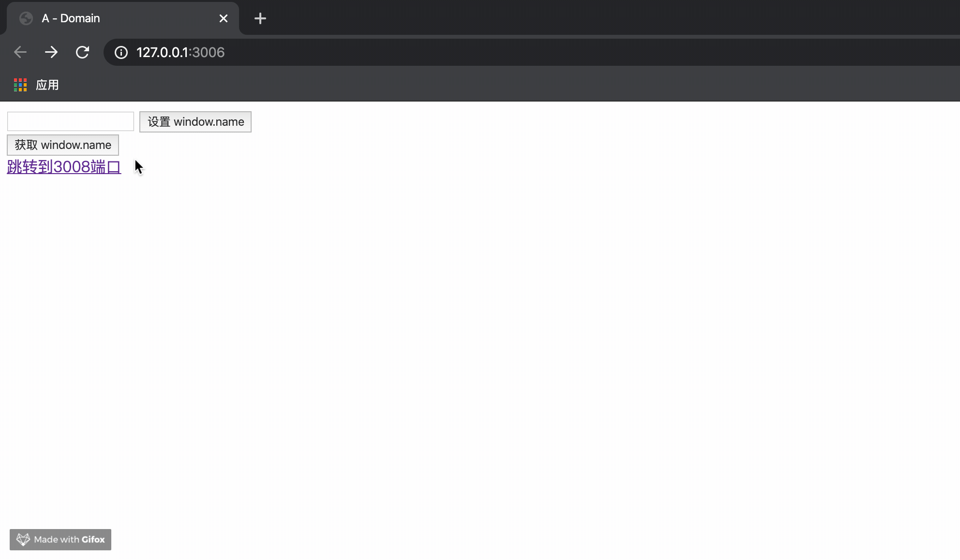Click the globe favicon on the tab
Image resolution: width=960 pixels, height=560 pixels.
click(26, 18)
